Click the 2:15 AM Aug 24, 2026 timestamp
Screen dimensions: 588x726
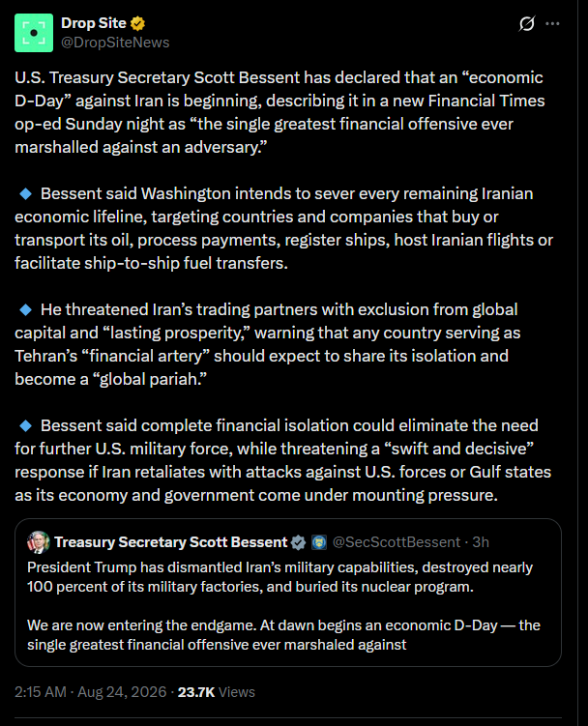(x=90, y=692)
